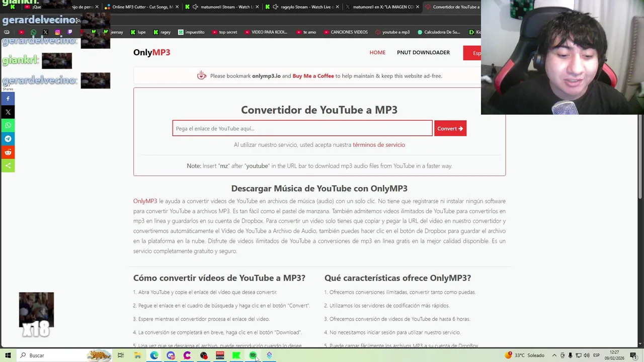The height and width of the screenshot is (362, 644).
Task: Open the ragey bookmark
Action: click(162, 32)
